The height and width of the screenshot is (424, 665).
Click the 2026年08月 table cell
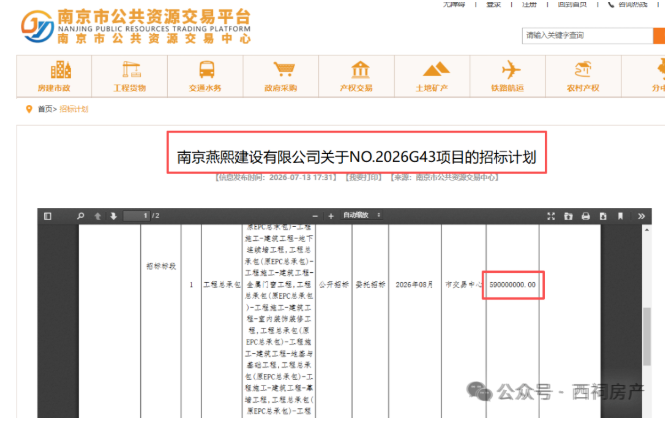point(414,285)
